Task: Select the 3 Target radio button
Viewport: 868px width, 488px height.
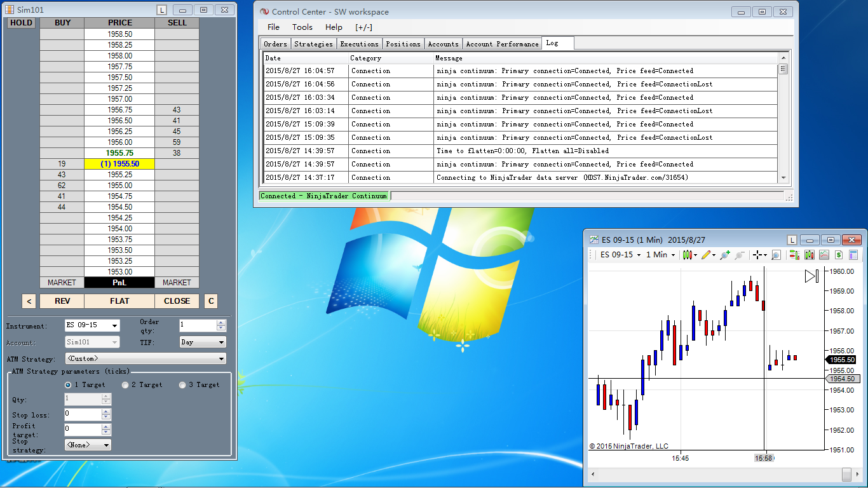Action: point(182,385)
